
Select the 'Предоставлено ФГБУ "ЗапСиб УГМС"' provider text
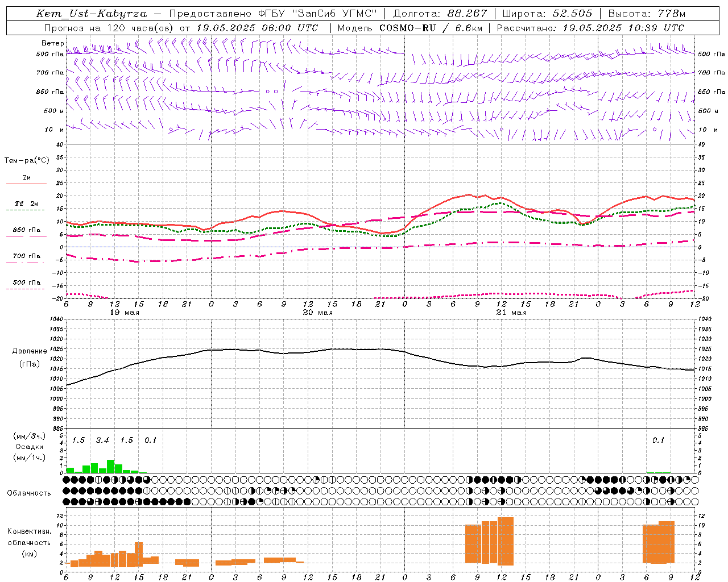pos(274,14)
